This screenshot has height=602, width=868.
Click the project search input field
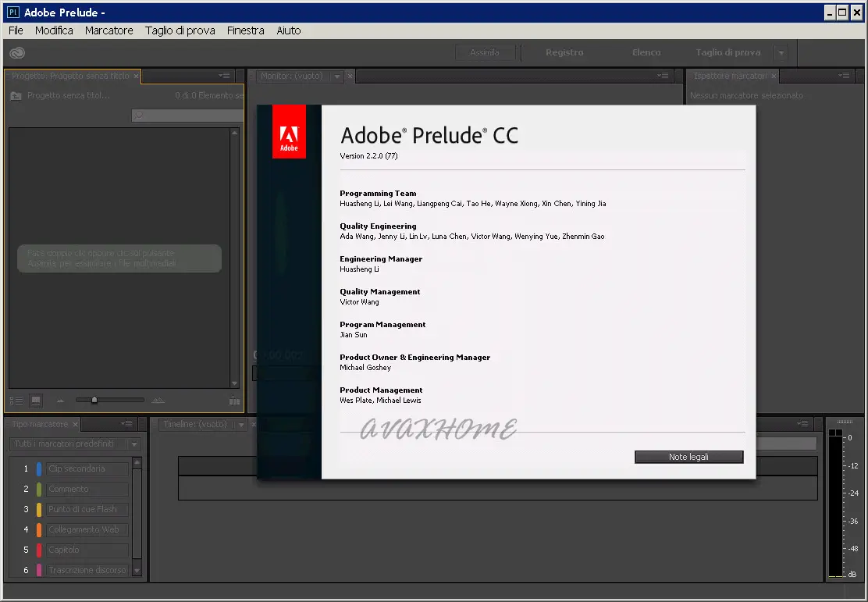[187, 116]
